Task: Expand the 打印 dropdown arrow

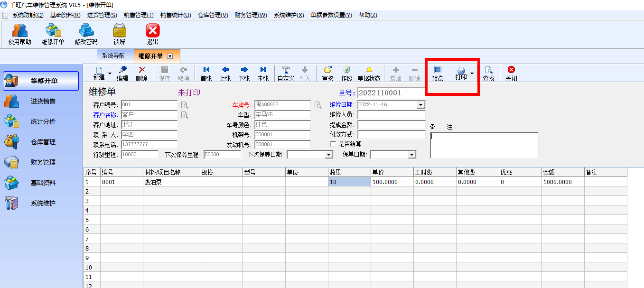Action: point(472,74)
